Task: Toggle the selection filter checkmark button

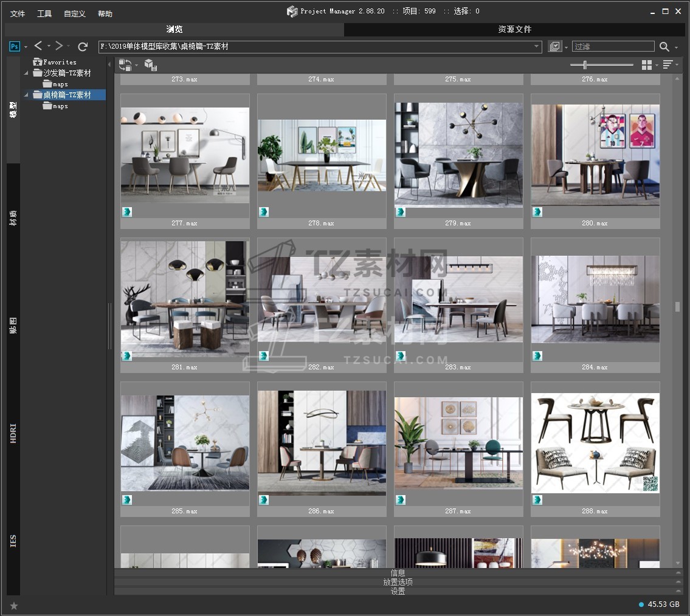Action: click(554, 47)
